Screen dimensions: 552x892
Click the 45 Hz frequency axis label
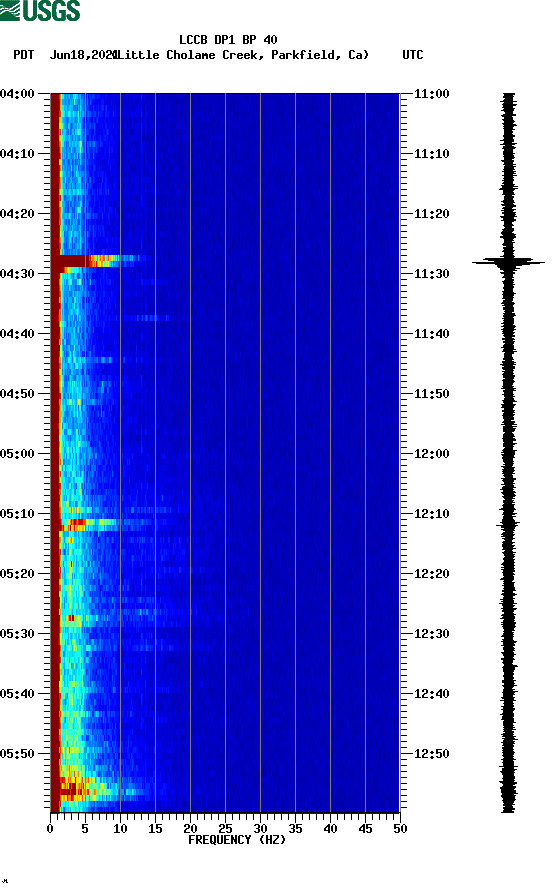(x=365, y=829)
